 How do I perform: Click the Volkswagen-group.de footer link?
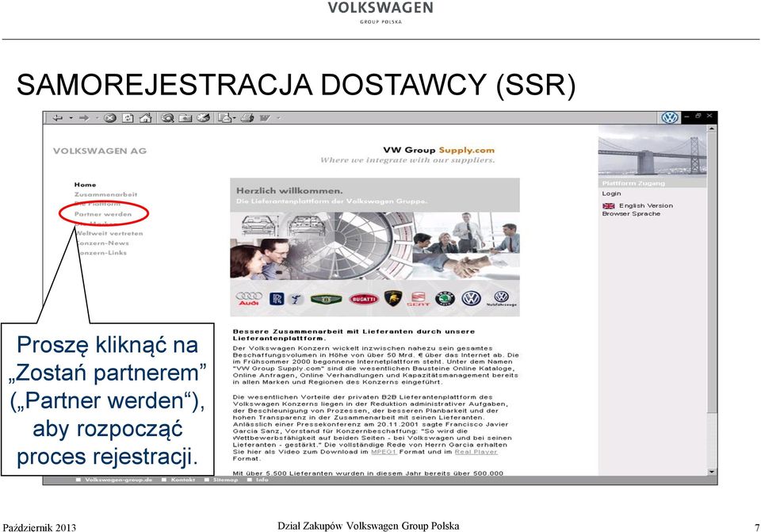point(118,480)
